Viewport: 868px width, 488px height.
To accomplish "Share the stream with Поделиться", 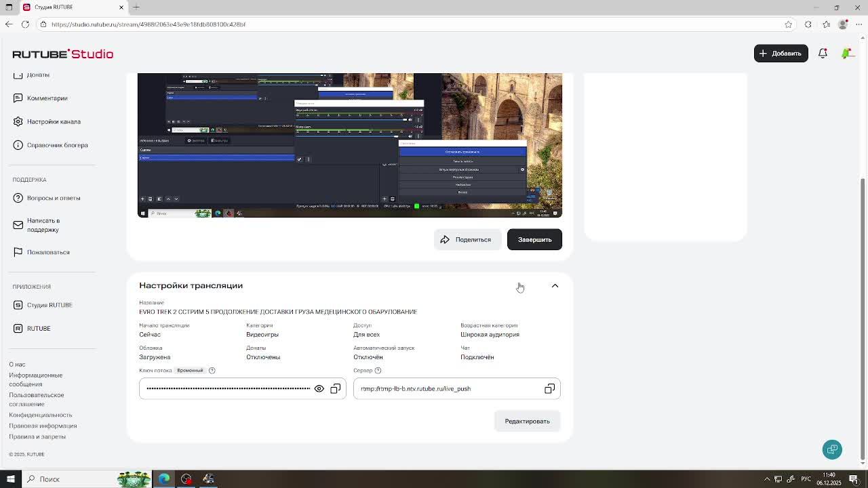I will (467, 239).
